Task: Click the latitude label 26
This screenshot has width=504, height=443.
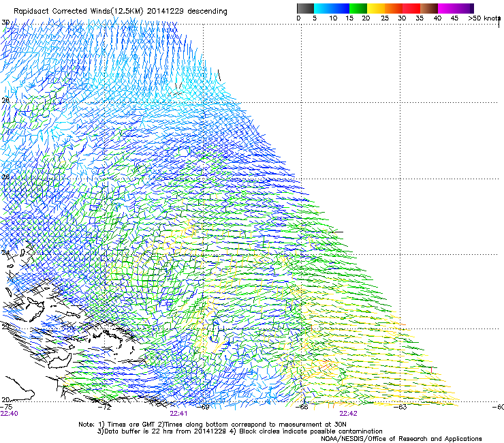Action: point(5,177)
